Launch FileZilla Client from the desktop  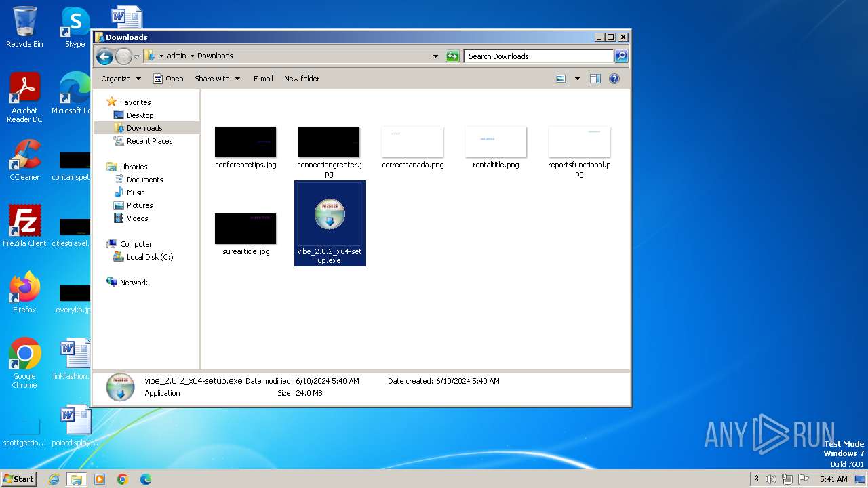click(x=24, y=226)
